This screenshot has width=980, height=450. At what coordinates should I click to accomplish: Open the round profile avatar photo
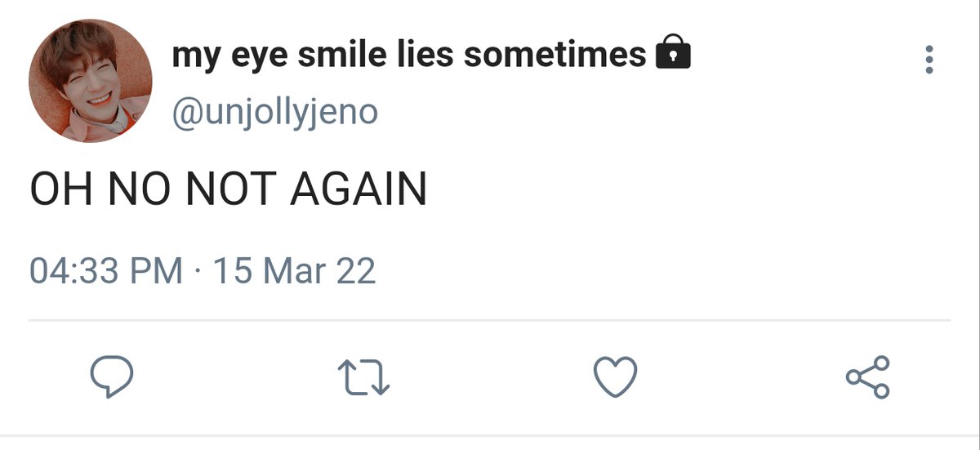coord(91,82)
